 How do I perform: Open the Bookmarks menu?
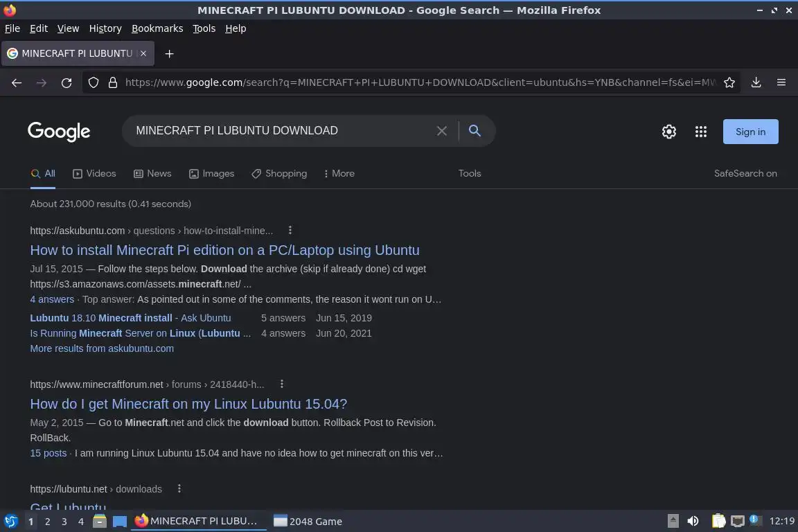(157, 28)
